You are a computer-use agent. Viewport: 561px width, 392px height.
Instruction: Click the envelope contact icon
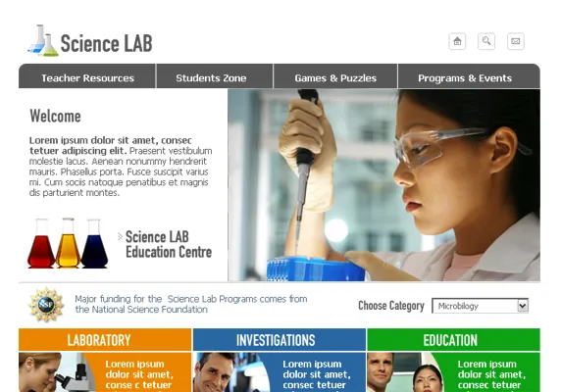coord(516,41)
